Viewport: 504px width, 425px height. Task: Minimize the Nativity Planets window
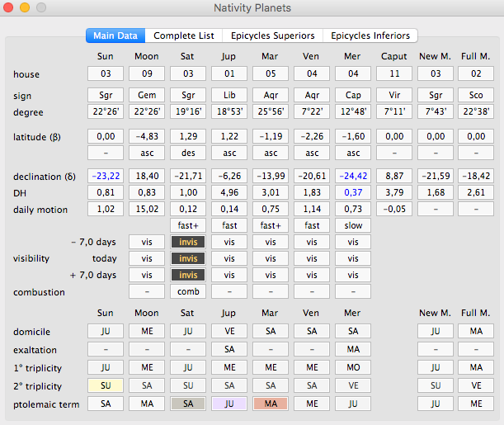25,7
